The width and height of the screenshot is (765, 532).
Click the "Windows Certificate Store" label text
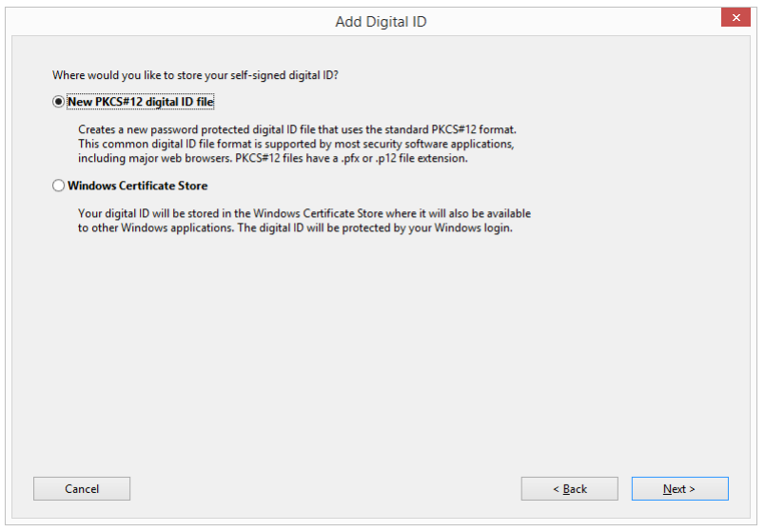tap(137, 186)
